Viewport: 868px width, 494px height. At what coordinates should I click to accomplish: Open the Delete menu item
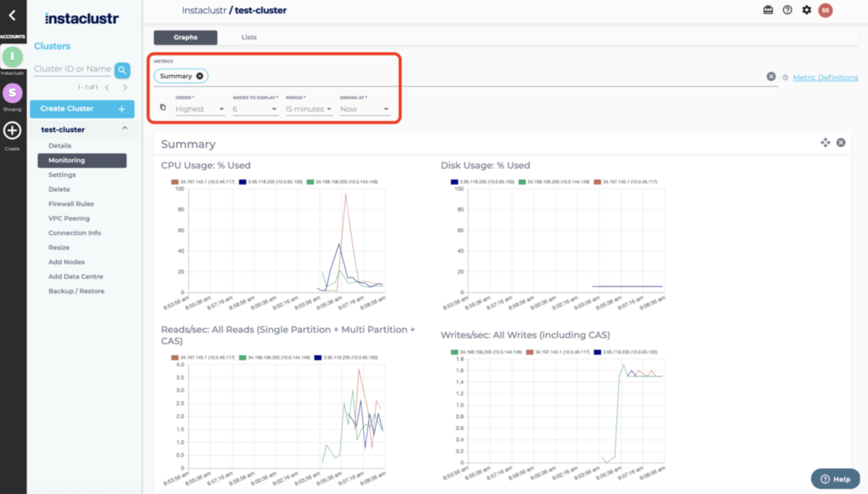tap(59, 189)
